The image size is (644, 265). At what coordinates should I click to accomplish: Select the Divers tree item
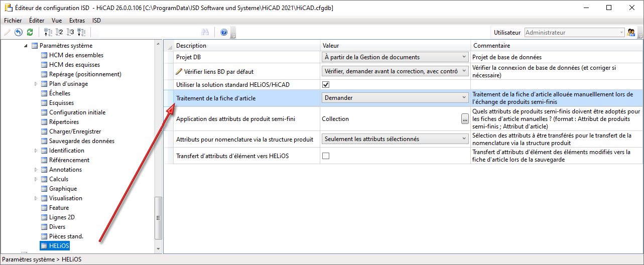click(57, 227)
